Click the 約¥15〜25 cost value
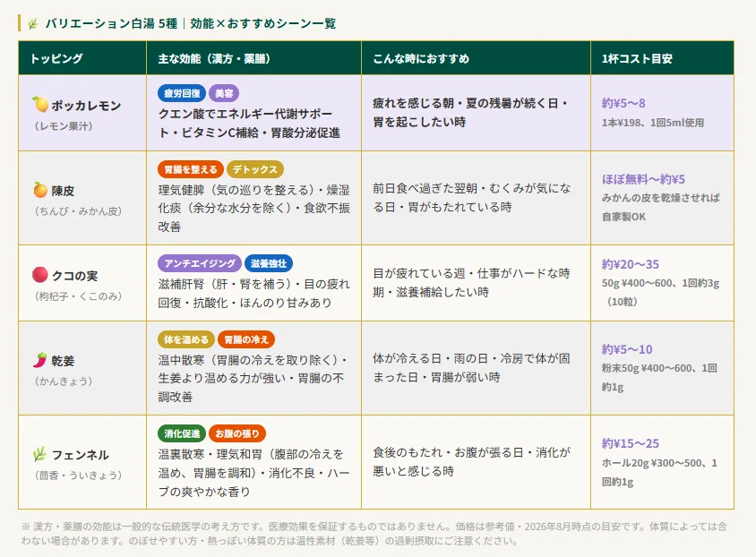 click(x=631, y=443)
